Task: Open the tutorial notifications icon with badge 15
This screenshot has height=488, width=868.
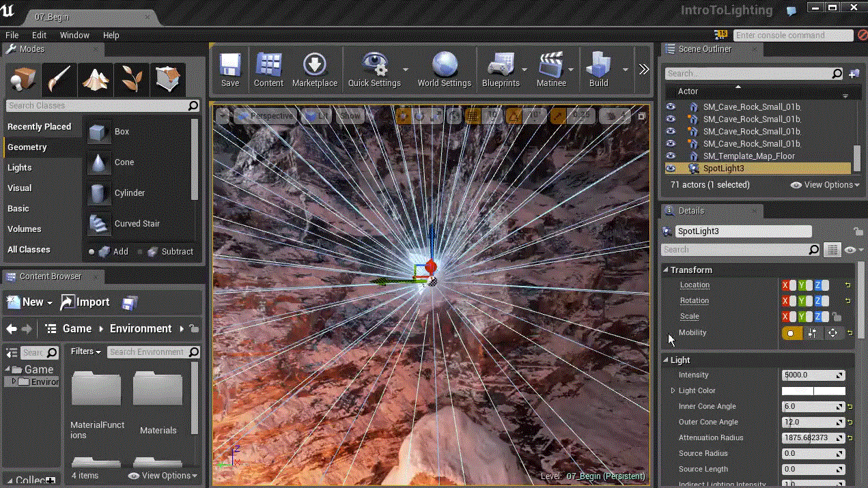Action: [721, 34]
